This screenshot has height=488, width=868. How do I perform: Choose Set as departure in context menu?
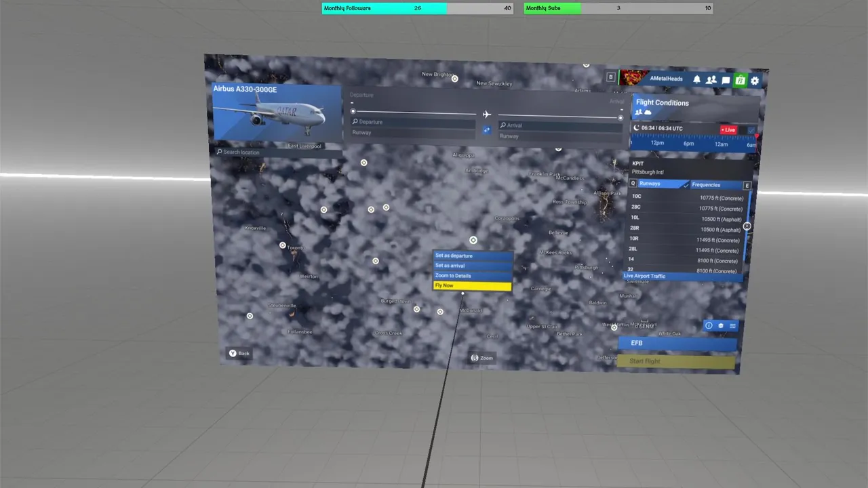[473, 256]
